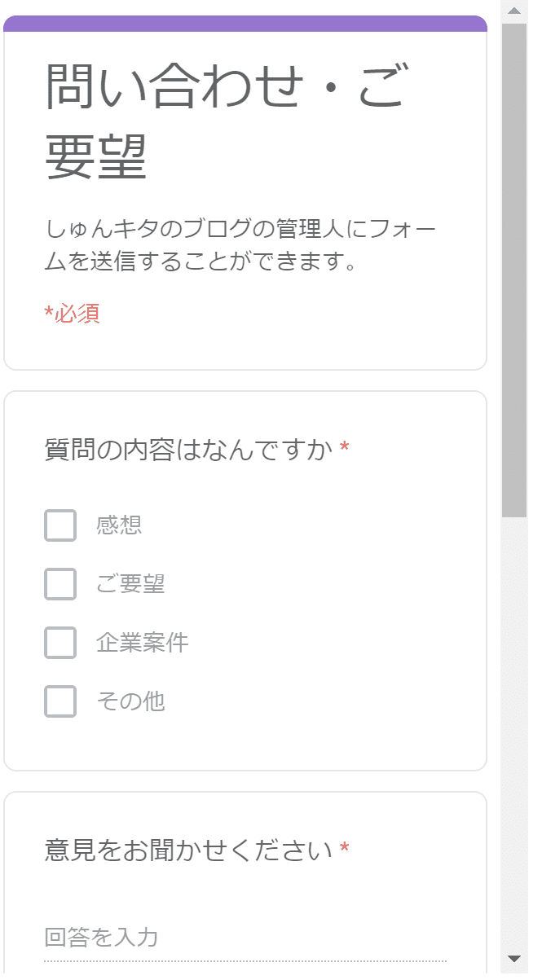Screen dimensions: 542x980
Task: Select the その他 checkbox square
Action: (x=60, y=701)
